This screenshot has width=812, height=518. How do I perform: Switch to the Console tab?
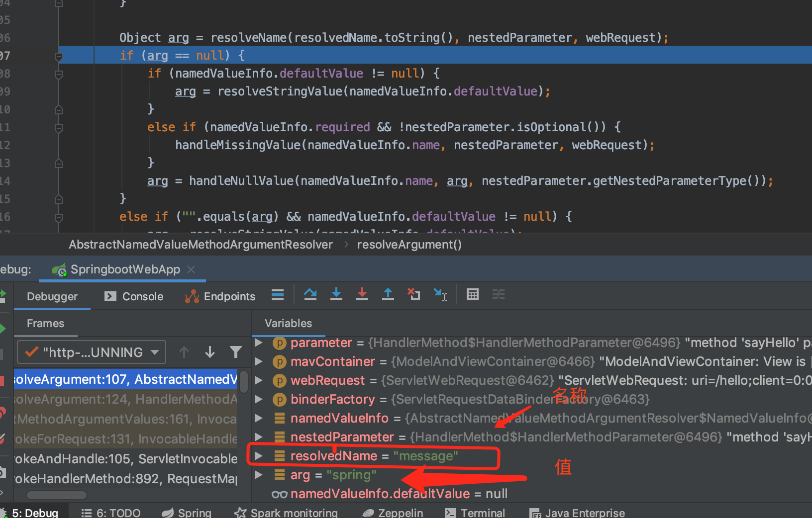[134, 296]
